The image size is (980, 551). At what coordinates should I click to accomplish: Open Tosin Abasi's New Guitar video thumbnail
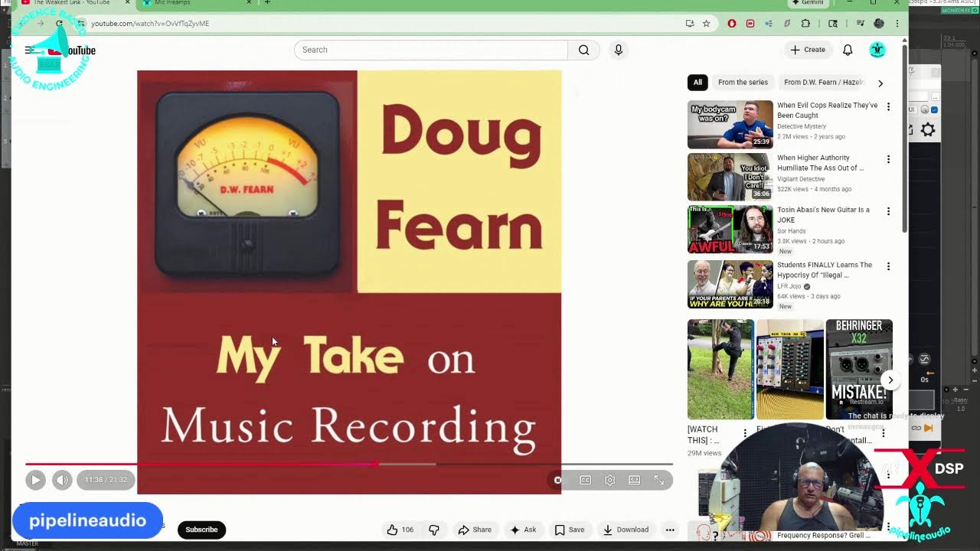730,229
